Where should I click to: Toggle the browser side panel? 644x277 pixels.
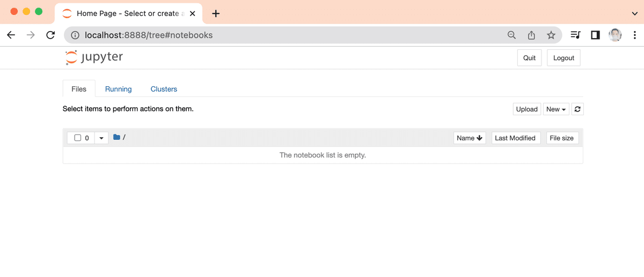coord(595,35)
